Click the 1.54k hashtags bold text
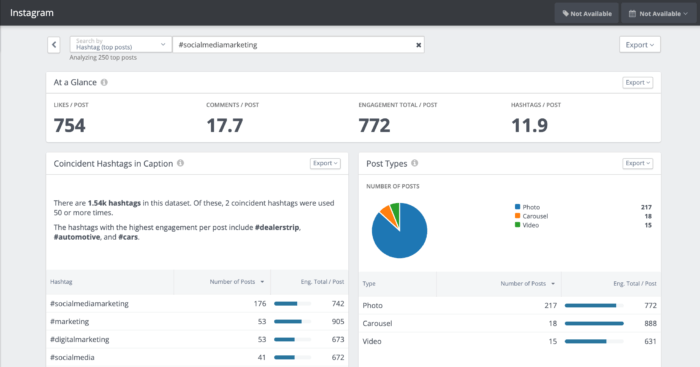Viewport: 700px width, 367px height. tap(114, 203)
